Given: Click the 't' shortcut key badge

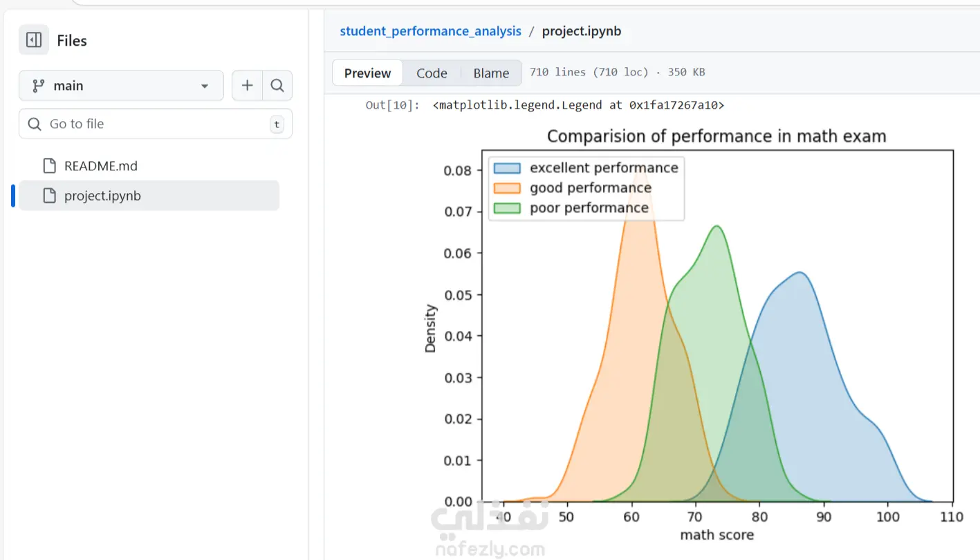Looking at the screenshot, I should [277, 125].
